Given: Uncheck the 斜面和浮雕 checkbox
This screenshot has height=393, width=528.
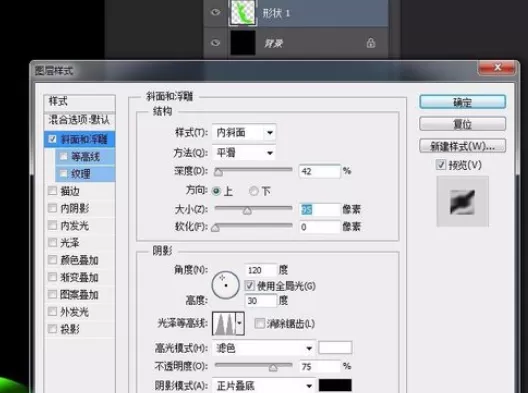Looking at the screenshot, I should click(53, 139).
